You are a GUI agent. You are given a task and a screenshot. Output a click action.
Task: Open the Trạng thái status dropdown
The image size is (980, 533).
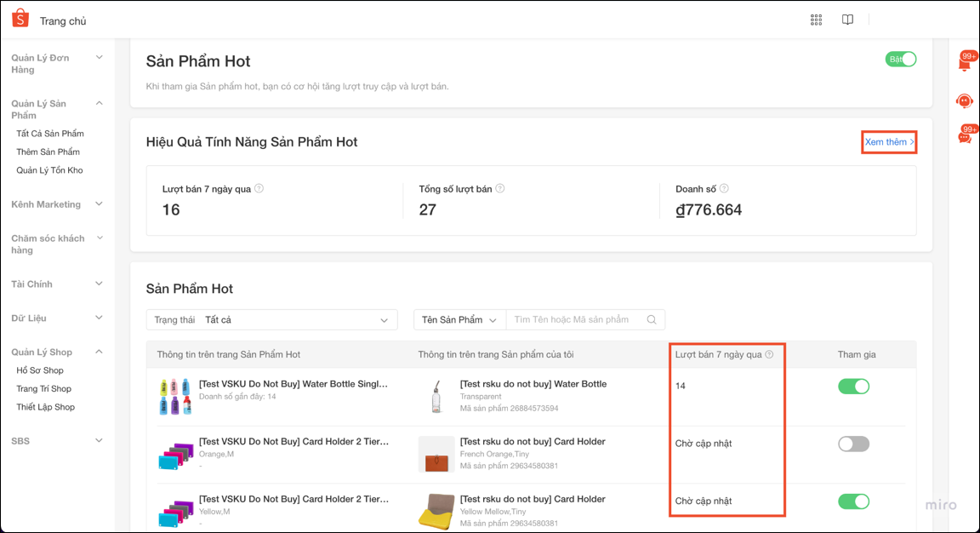click(271, 320)
